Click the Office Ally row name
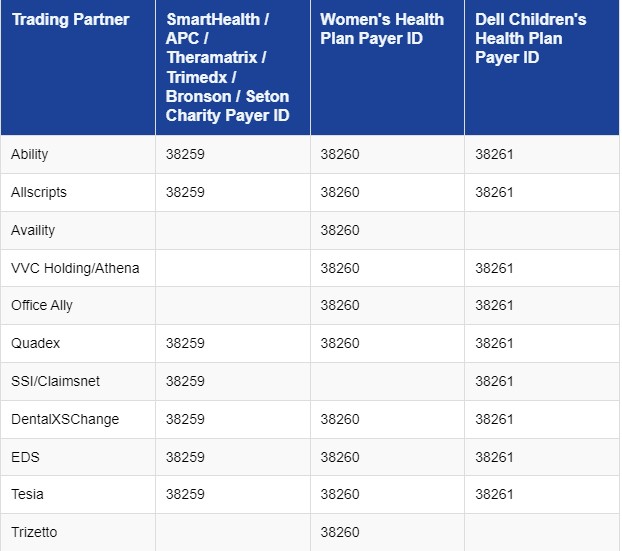This screenshot has width=622, height=551. pyautogui.click(x=42, y=305)
